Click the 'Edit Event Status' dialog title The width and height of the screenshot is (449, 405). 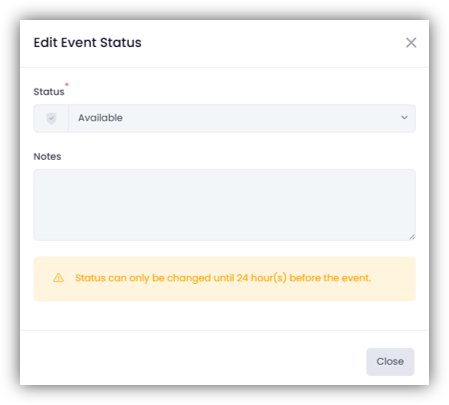(x=87, y=43)
